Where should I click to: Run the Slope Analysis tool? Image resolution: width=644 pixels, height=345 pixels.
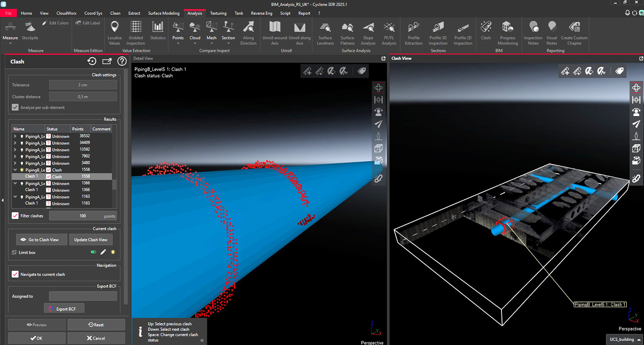368,33
